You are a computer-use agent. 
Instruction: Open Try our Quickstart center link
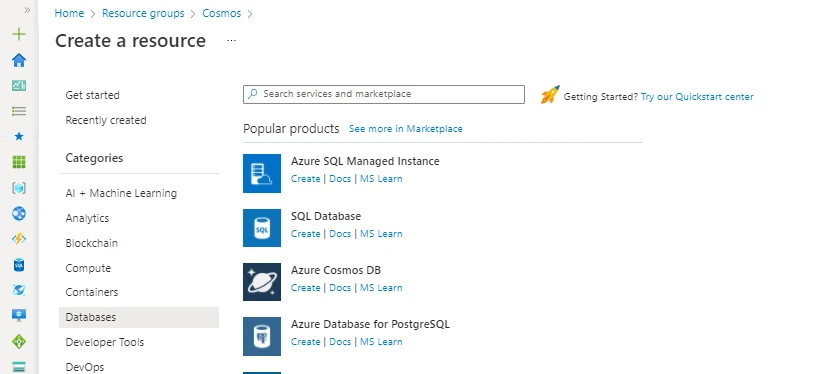pos(697,97)
